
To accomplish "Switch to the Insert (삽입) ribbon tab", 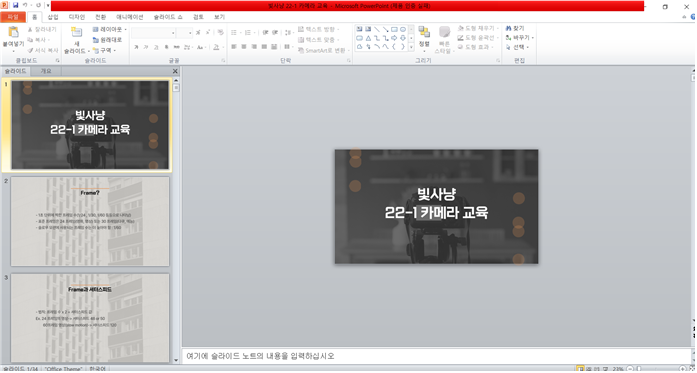I will pos(53,17).
